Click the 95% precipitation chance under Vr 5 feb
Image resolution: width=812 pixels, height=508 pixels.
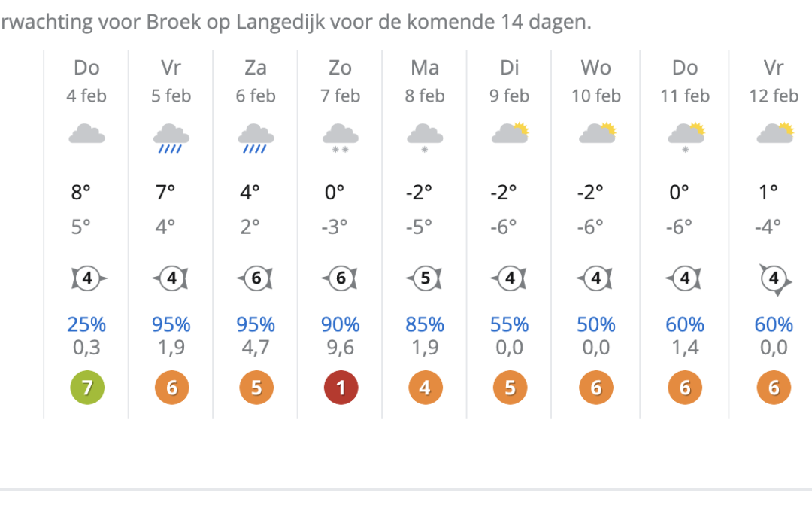(171, 325)
